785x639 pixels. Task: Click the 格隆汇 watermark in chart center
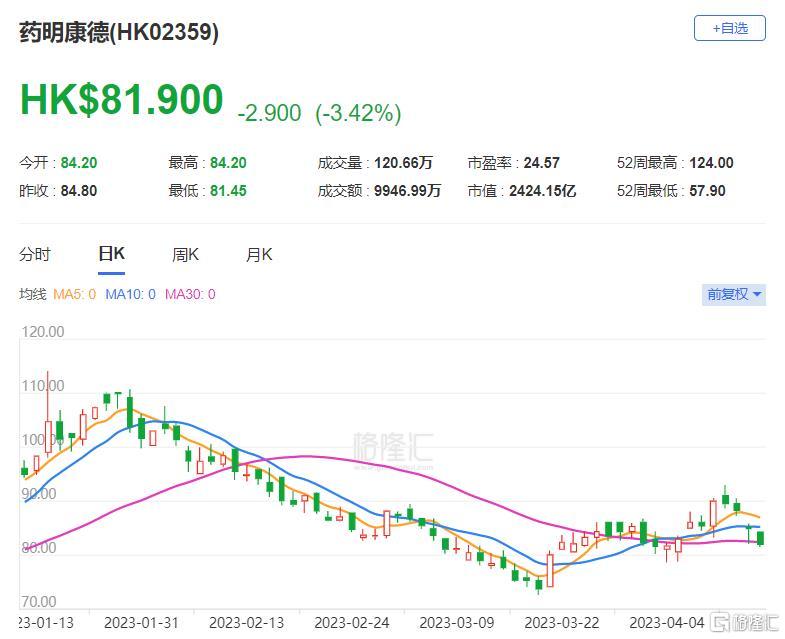(393, 449)
